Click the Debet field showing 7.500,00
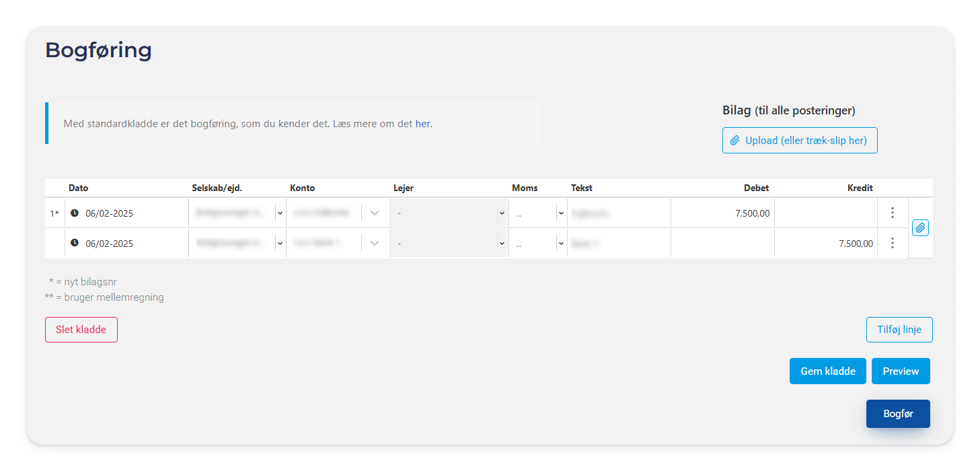Image resolution: width=980 pixels, height=471 pixels. (722, 213)
